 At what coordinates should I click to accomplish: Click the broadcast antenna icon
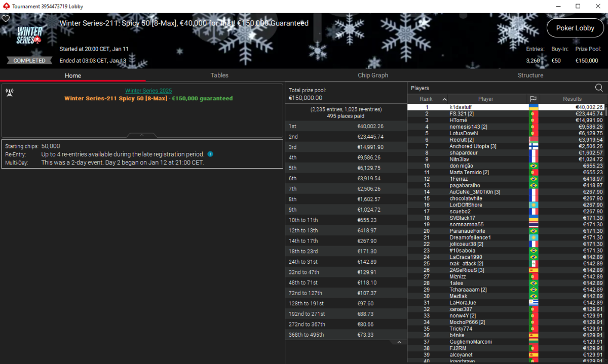coord(9,92)
